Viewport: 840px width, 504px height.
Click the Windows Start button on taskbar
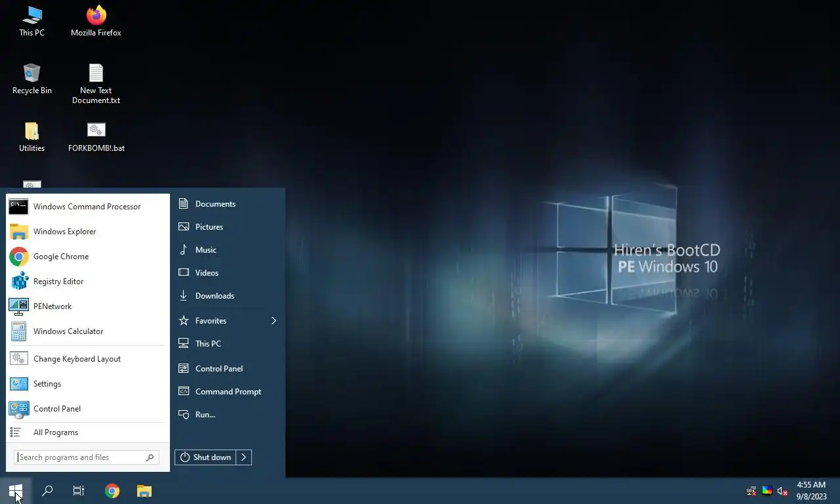16,491
